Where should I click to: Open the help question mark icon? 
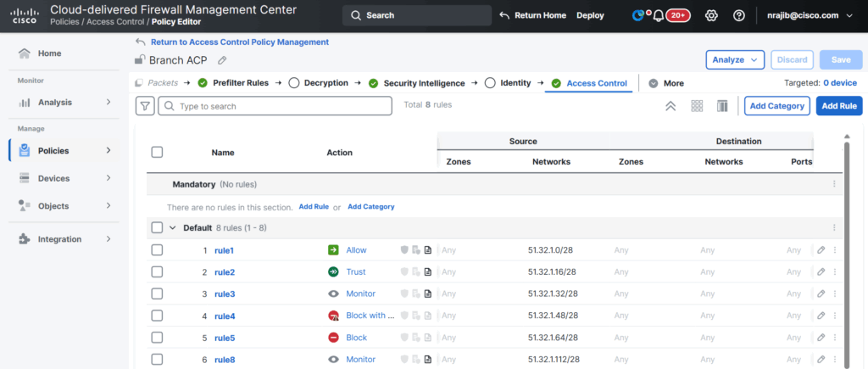tap(738, 16)
